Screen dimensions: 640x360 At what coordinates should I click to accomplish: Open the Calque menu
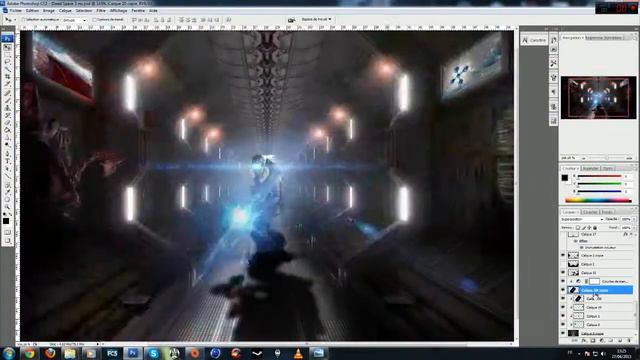pos(65,11)
